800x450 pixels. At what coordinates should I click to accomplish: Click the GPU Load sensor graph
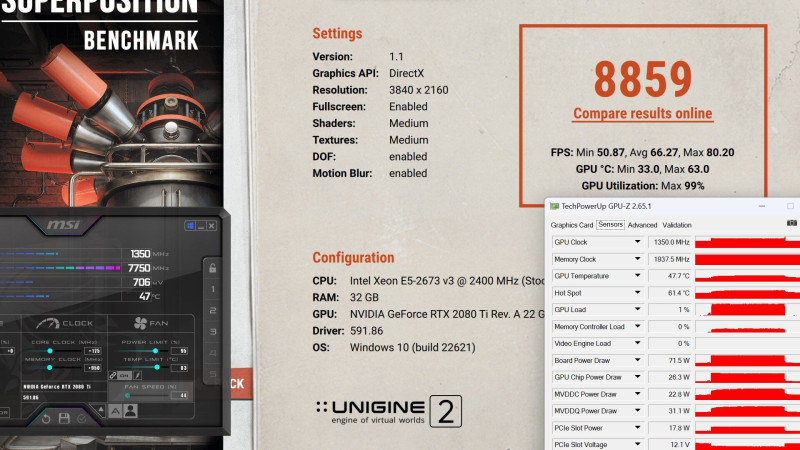747,309
